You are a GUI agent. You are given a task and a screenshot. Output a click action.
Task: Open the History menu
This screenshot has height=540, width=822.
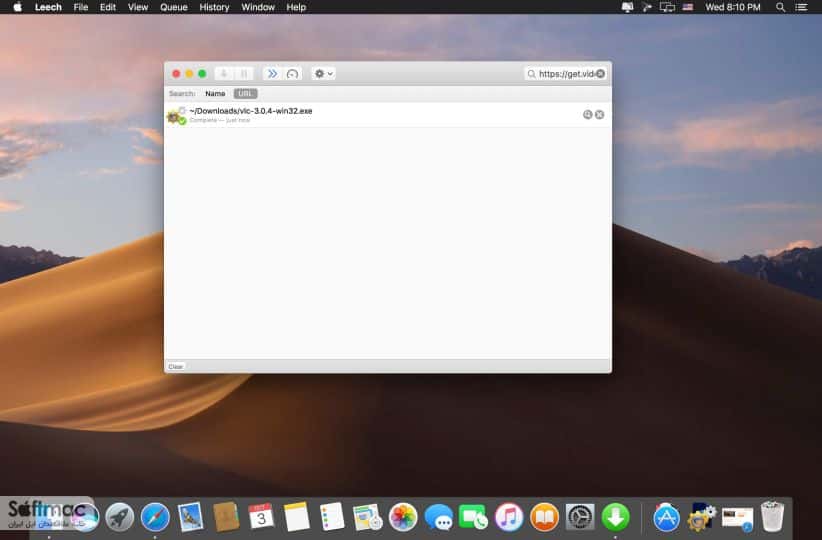(214, 7)
